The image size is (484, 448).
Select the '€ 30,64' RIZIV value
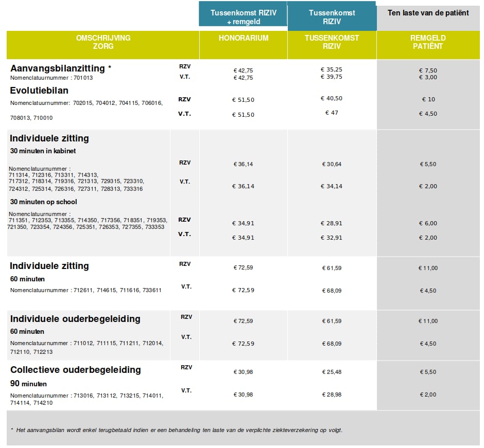pos(332,165)
